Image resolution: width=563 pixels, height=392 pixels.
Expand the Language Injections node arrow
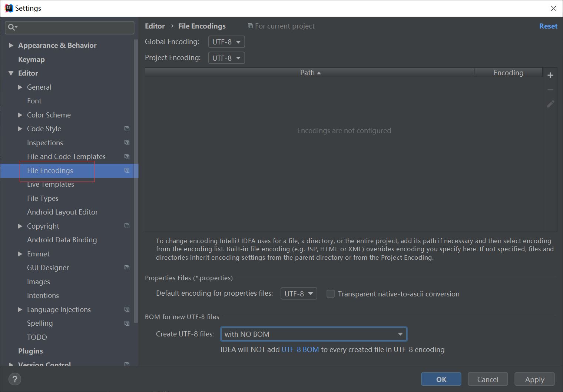(x=20, y=309)
